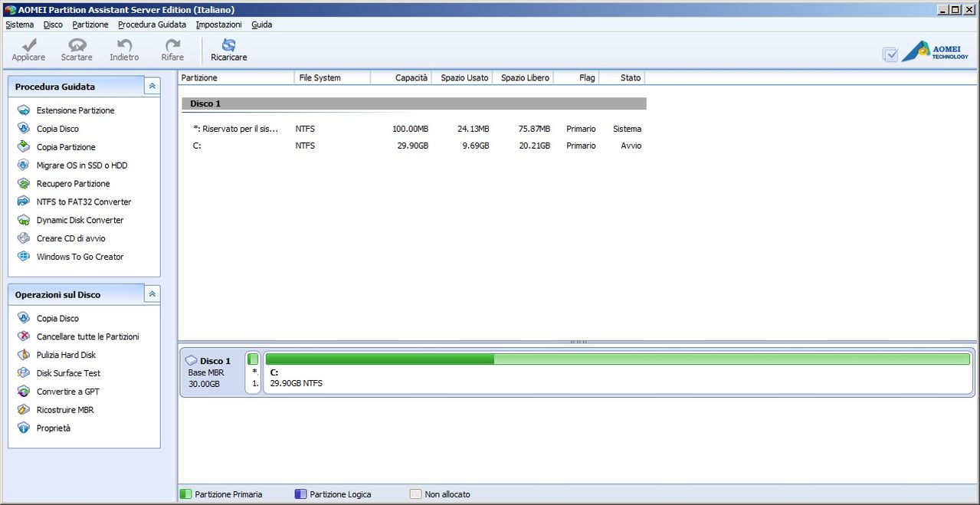
Task: Open the Guida menu
Action: click(x=261, y=25)
